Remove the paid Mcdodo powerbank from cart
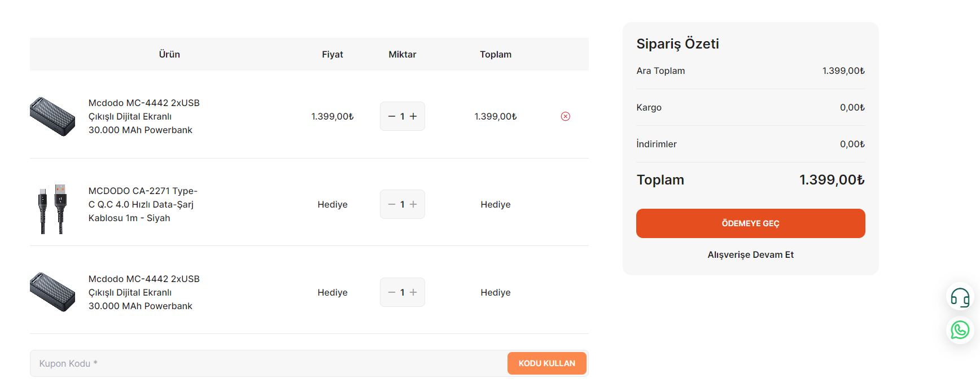 [x=565, y=116]
